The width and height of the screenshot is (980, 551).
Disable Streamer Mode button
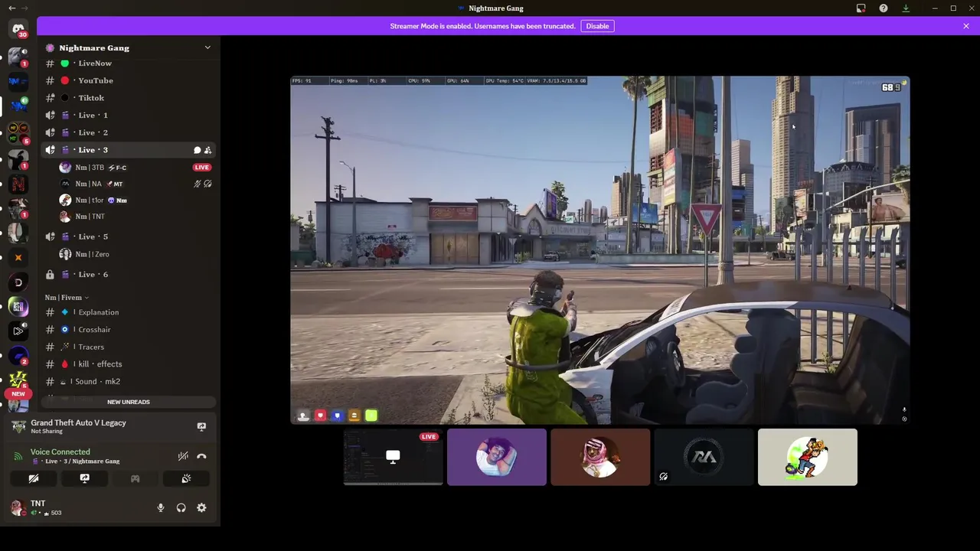pyautogui.click(x=597, y=26)
